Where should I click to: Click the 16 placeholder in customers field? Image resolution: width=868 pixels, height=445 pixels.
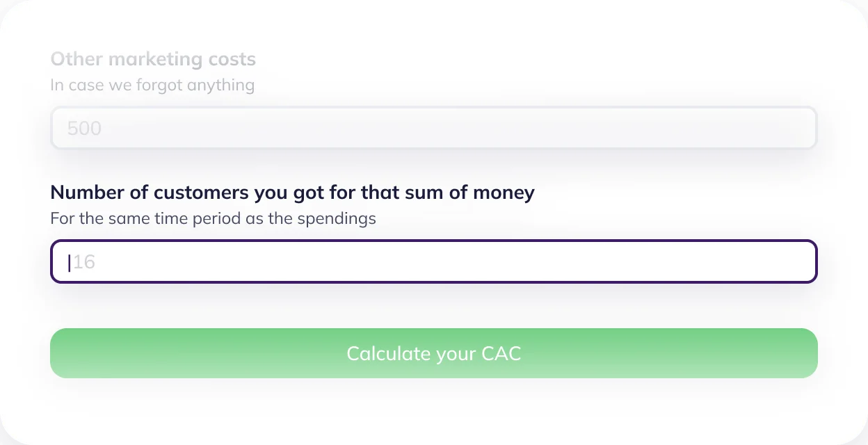tap(83, 262)
